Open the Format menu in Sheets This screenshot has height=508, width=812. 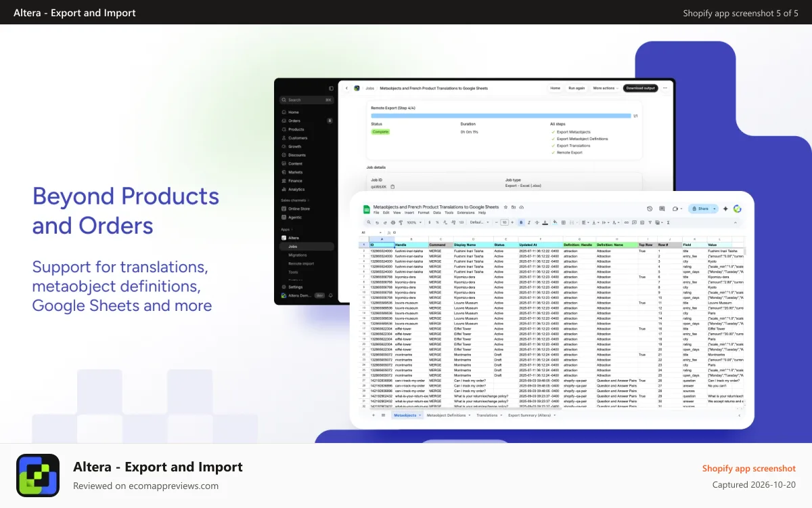424,213
